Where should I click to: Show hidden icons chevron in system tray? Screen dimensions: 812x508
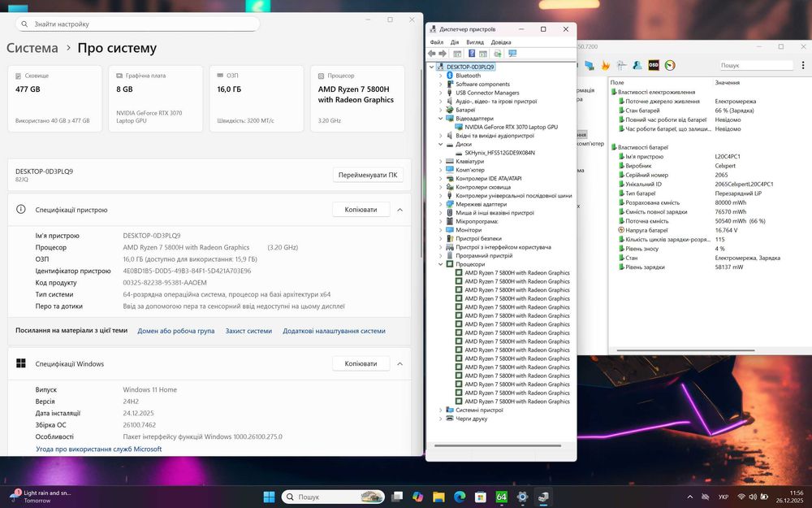coord(689,497)
